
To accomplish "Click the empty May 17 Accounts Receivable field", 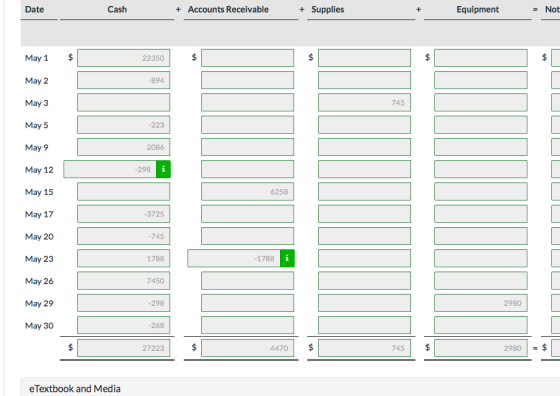I will 248,214.
